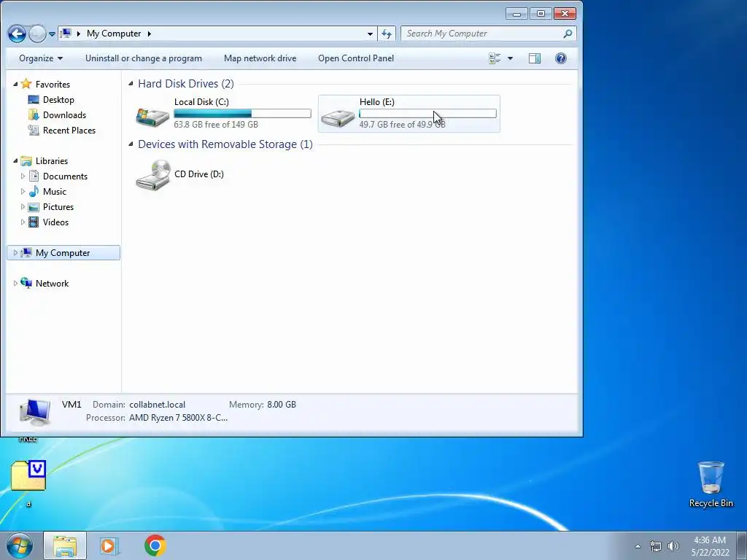Image resolution: width=747 pixels, height=560 pixels.
Task: Collapse the Favorites group
Action: point(15,84)
